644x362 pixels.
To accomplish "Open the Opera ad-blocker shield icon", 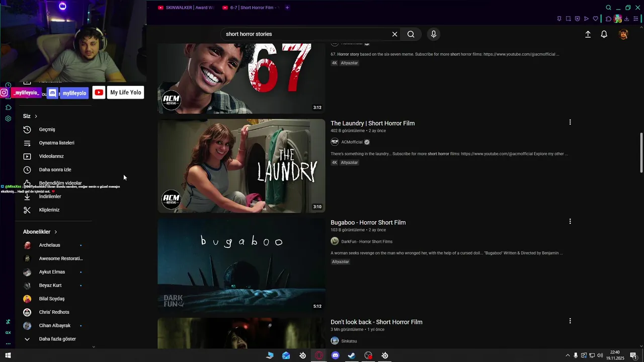I will pyautogui.click(x=577, y=19).
